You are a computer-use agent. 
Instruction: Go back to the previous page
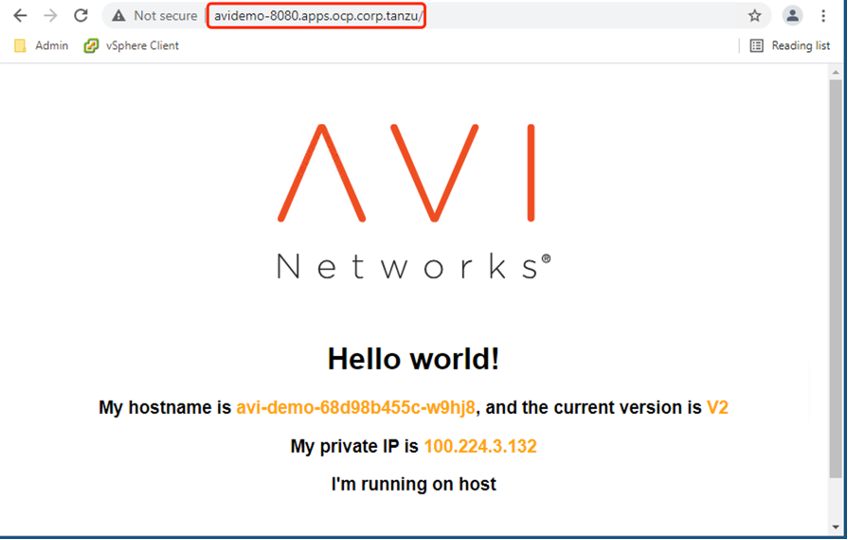(x=20, y=16)
